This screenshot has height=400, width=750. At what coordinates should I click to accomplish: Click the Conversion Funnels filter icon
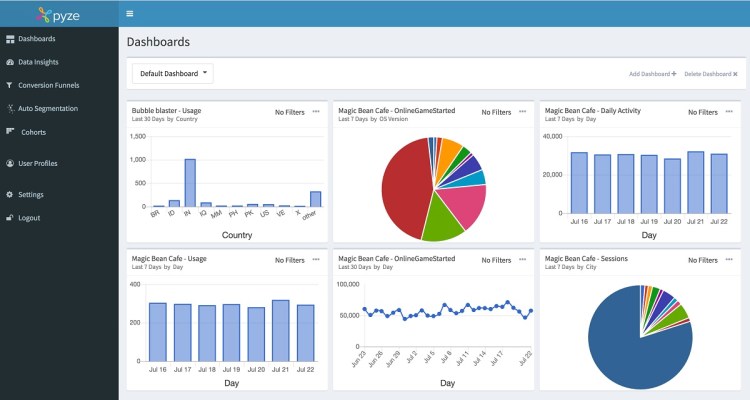[x=9, y=85]
